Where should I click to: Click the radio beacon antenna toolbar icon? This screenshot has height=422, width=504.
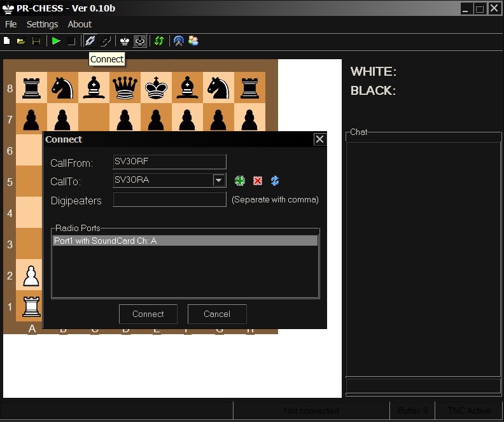pos(179,41)
